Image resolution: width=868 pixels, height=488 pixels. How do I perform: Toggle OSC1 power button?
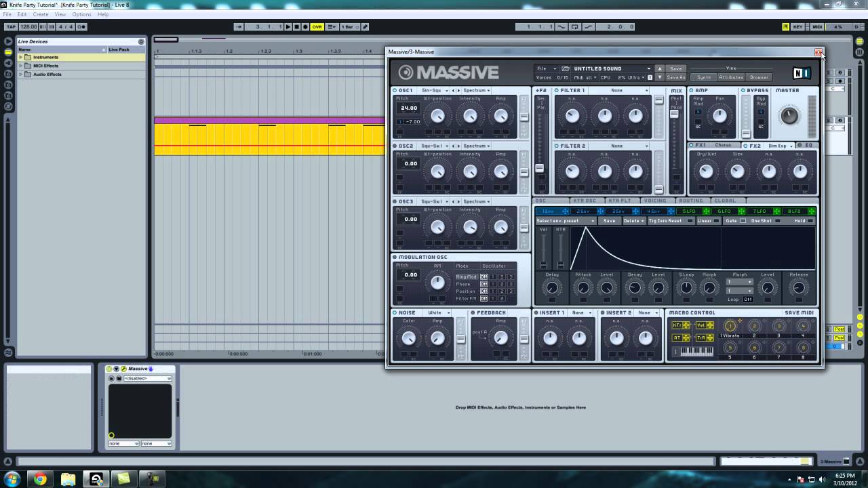coord(395,90)
